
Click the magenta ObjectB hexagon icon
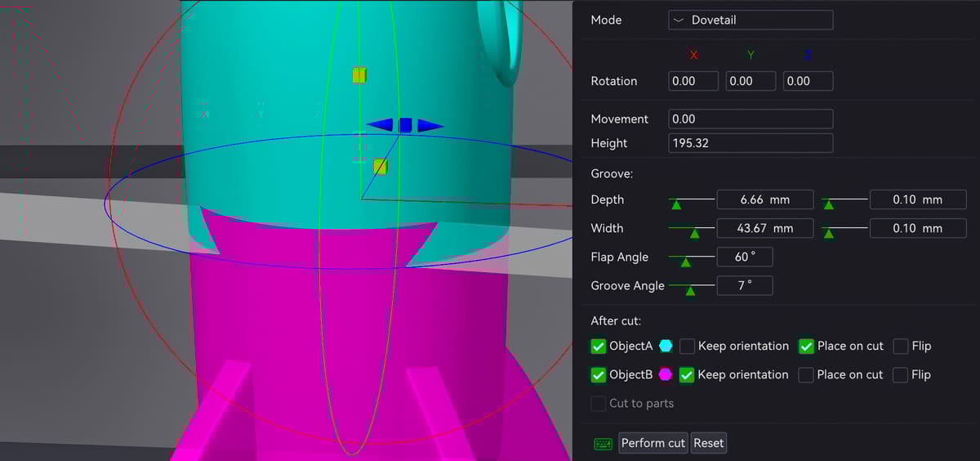click(x=666, y=374)
